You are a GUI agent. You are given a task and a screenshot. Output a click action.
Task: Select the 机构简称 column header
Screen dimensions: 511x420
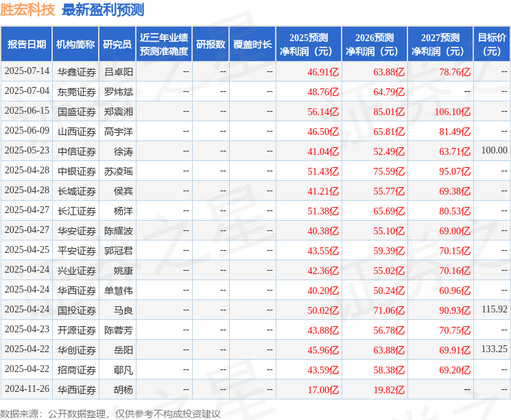tap(75, 45)
